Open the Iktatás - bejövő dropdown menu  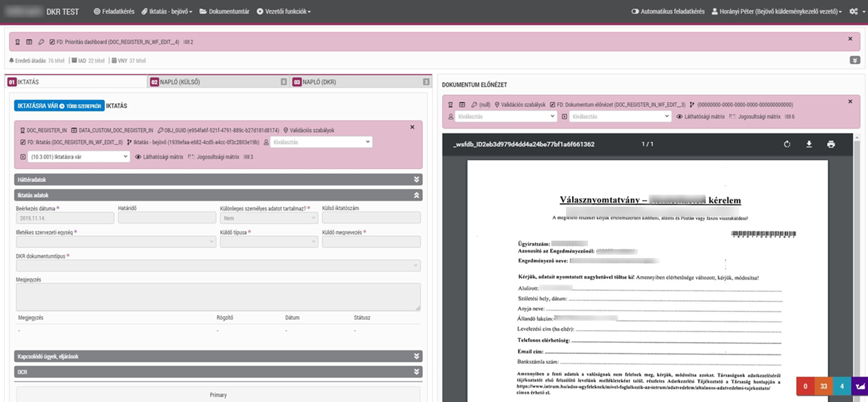[167, 12]
